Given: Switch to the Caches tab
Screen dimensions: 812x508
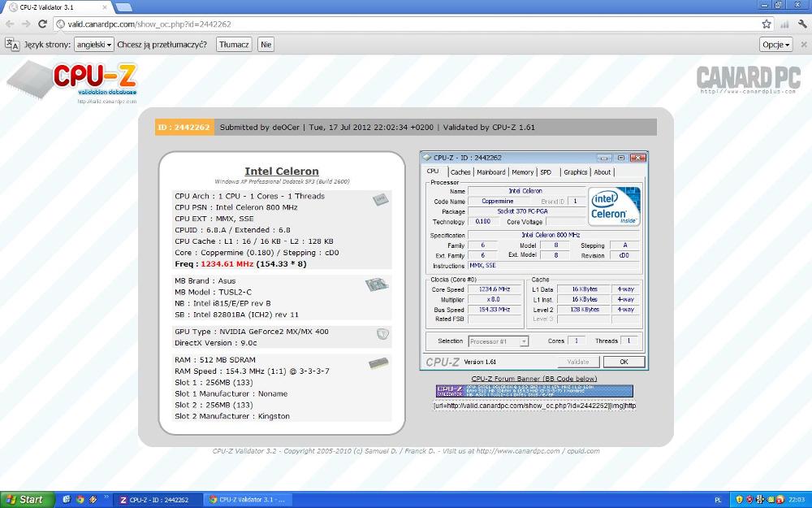Looking at the screenshot, I should pyautogui.click(x=460, y=172).
